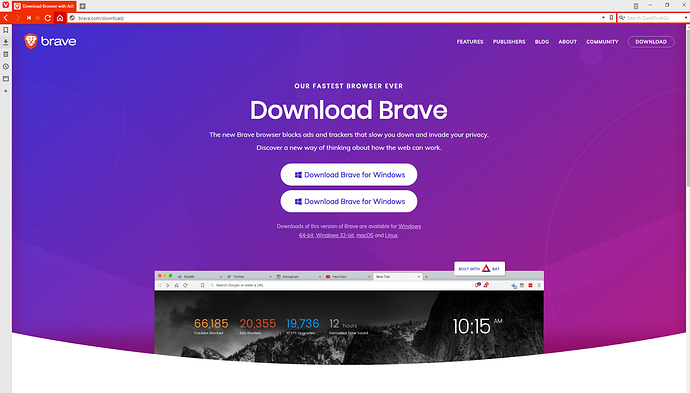Screen dimensions: 690x393
Task: Open the History side panel
Action: [x=6, y=66]
